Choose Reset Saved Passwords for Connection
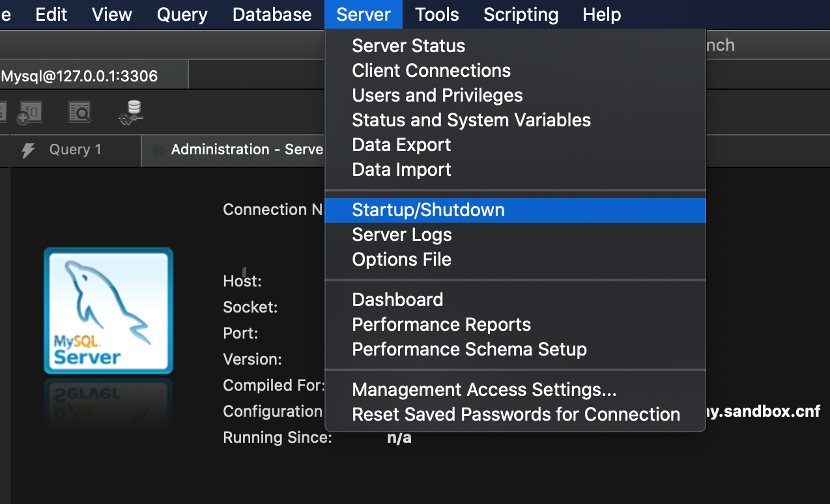 click(x=515, y=414)
